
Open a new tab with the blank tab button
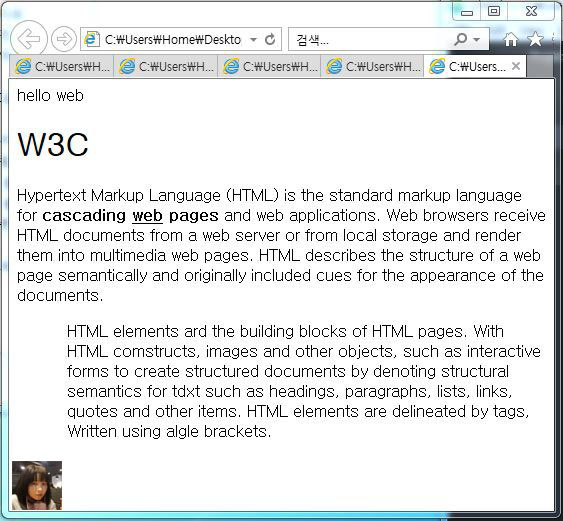pyautogui.click(x=540, y=67)
